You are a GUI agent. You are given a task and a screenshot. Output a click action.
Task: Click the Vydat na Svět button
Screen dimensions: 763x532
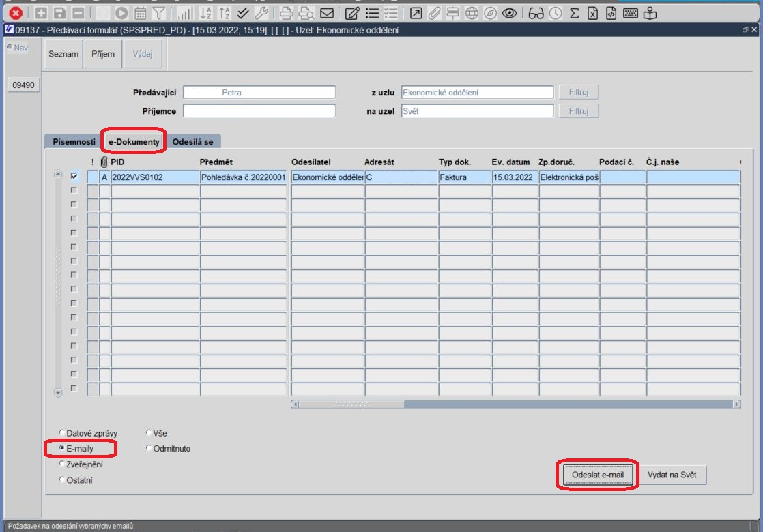[x=672, y=475]
